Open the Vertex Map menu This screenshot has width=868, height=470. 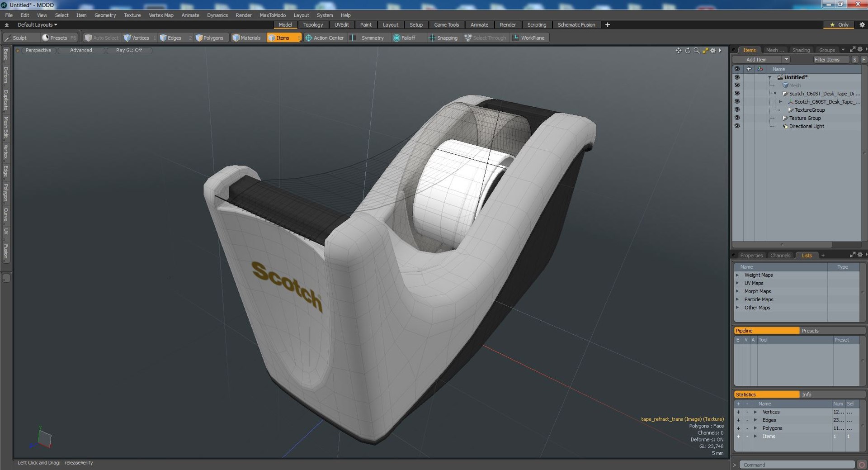[161, 15]
